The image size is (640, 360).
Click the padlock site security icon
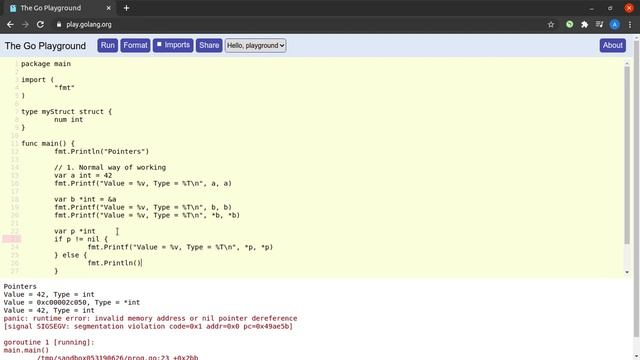59,24
